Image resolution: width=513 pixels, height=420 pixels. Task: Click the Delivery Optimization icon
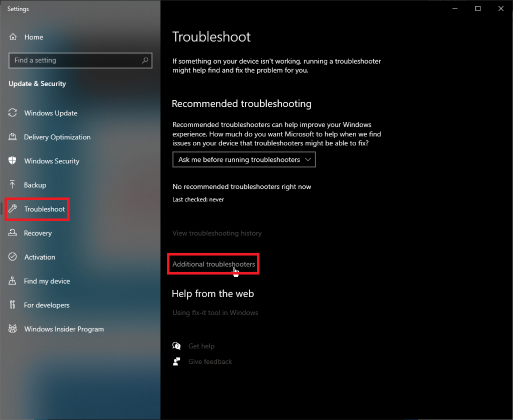[x=13, y=137]
